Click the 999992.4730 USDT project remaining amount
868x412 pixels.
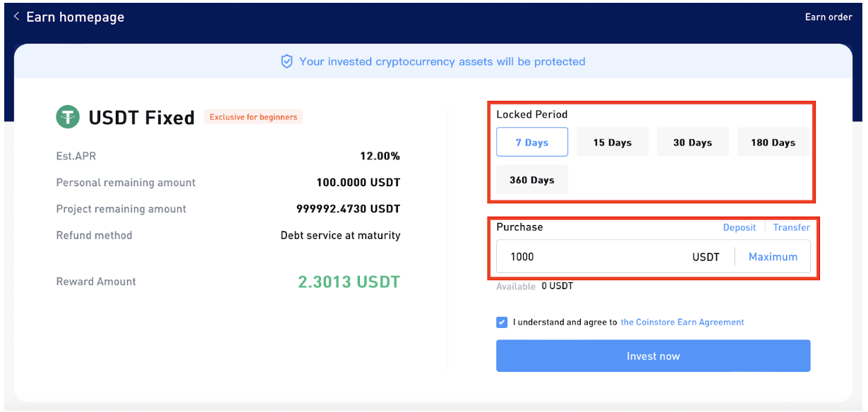click(x=348, y=209)
